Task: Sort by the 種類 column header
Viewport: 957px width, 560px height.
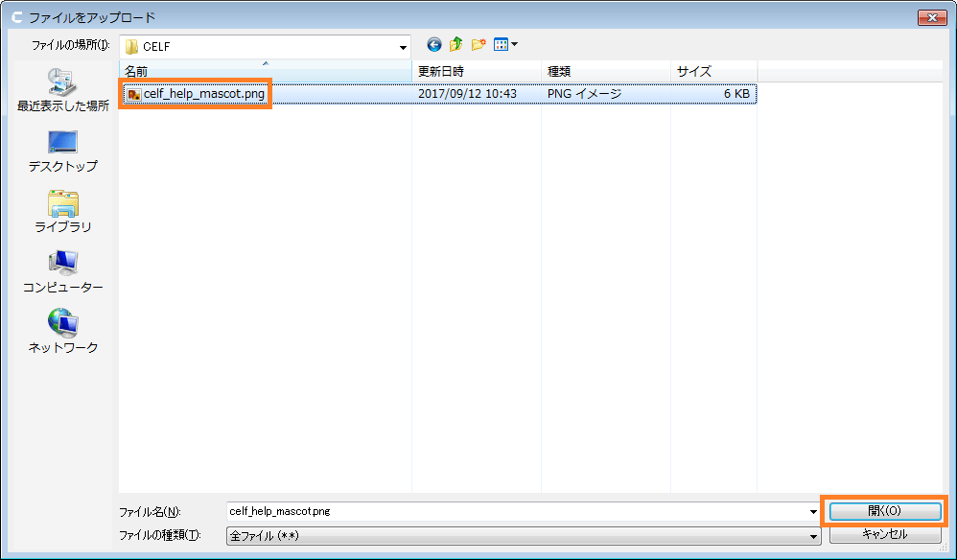Action: [606, 72]
